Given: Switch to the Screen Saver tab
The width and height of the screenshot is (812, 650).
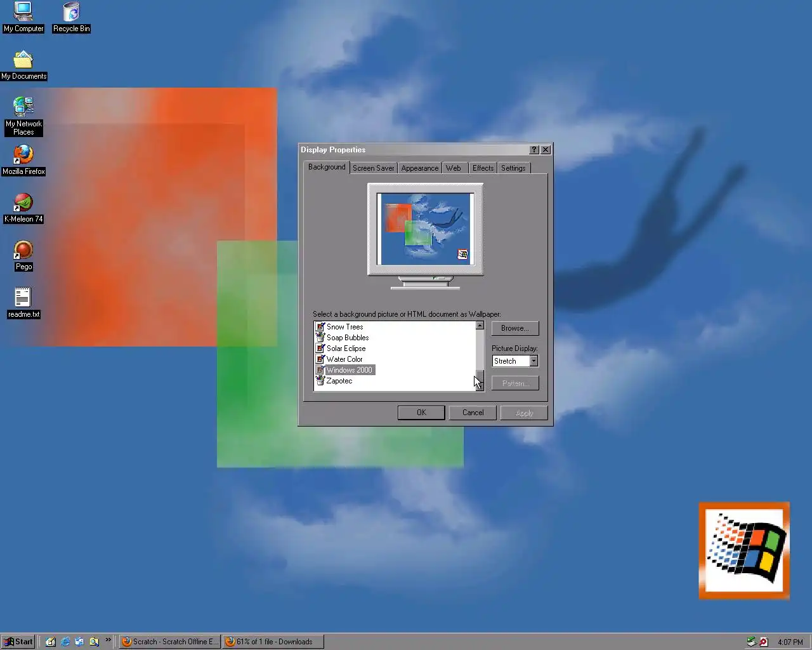Looking at the screenshot, I should coord(373,168).
